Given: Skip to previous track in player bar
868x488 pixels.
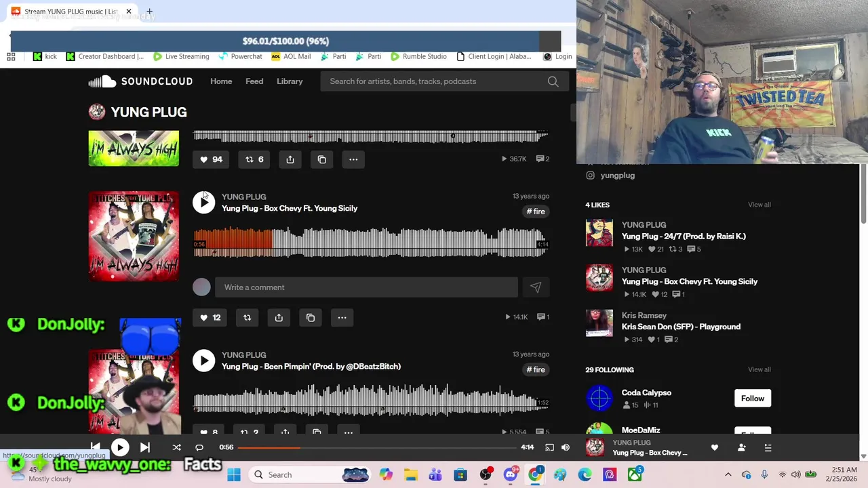Looking at the screenshot, I should pyautogui.click(x=96, y=447).
